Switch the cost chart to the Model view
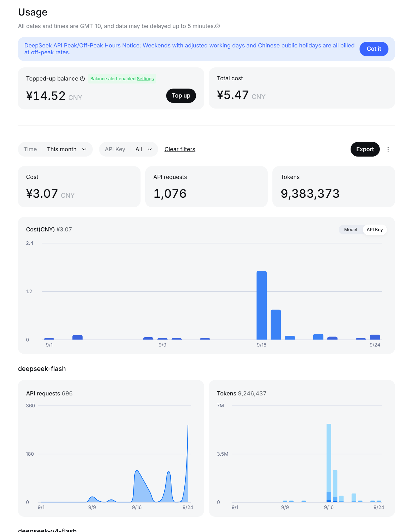 pos(350,230)
